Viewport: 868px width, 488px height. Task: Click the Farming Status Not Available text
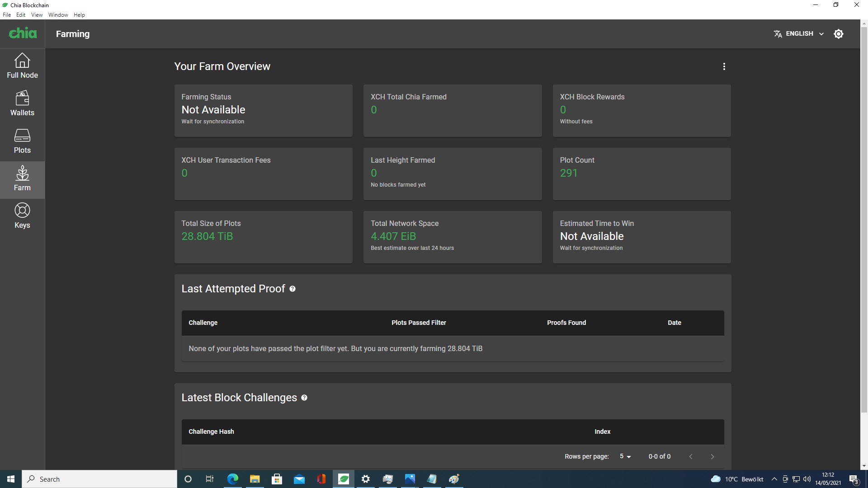(213, 110)
